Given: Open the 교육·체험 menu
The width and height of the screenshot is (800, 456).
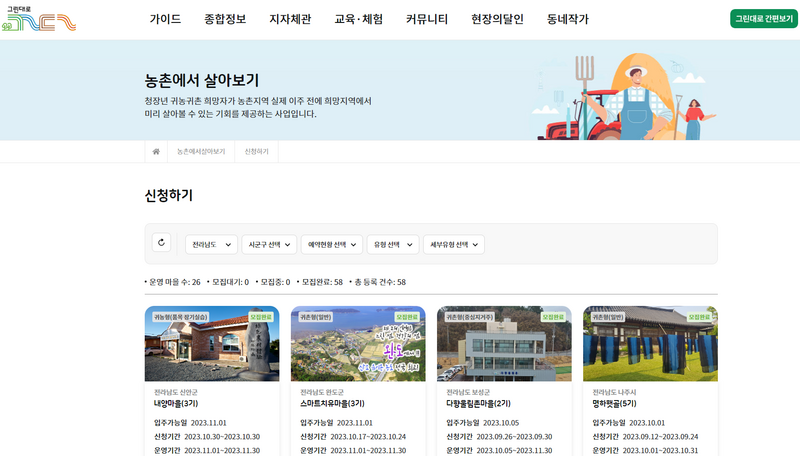Looking at the screenshot, I should point(359,19).
